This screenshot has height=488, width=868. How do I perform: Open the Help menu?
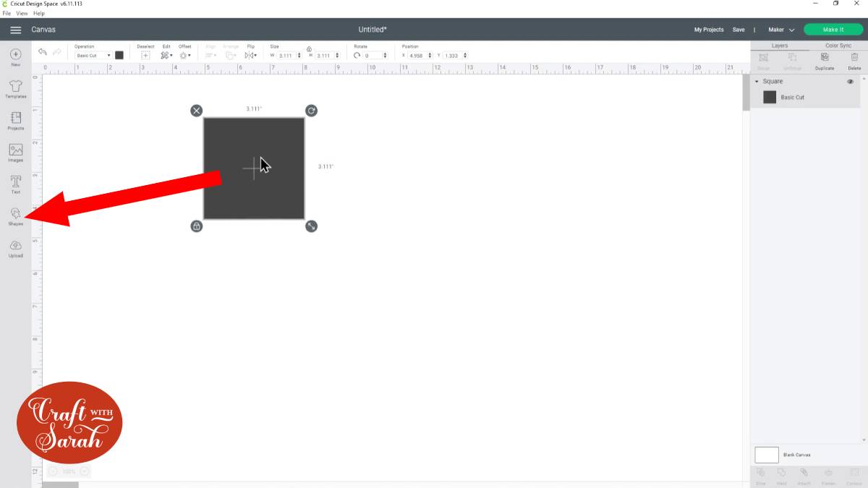click(39, 13)
